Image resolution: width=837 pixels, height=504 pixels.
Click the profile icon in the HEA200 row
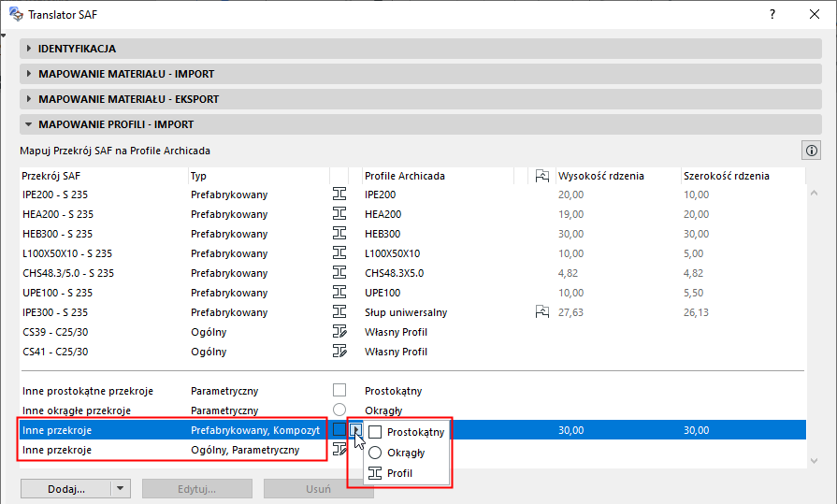point(339,213)
